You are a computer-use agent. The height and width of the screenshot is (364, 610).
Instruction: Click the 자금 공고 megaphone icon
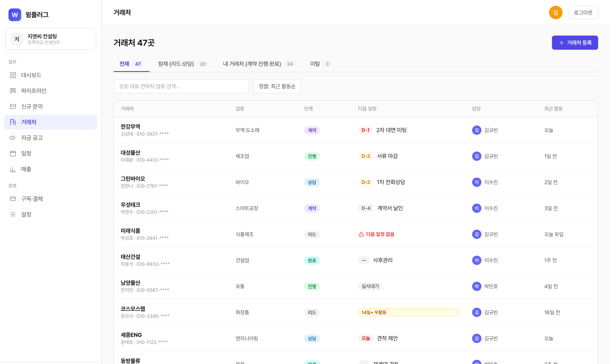(x=13, y=138)
